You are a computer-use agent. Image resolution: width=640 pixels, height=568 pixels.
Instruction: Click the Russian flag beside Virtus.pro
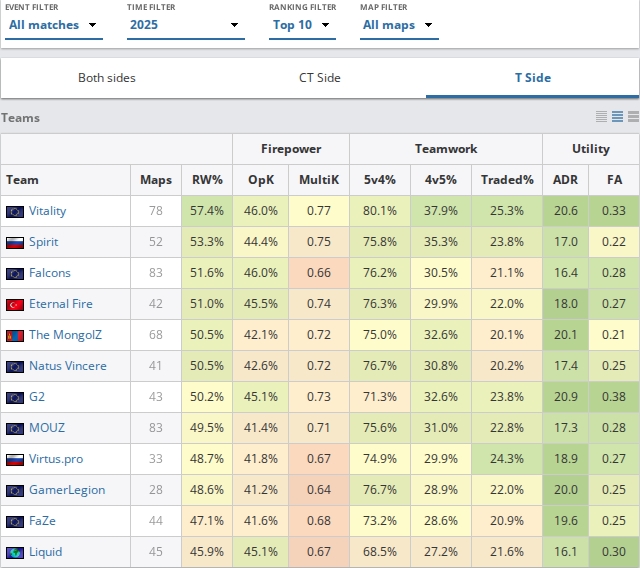[15, 460]
